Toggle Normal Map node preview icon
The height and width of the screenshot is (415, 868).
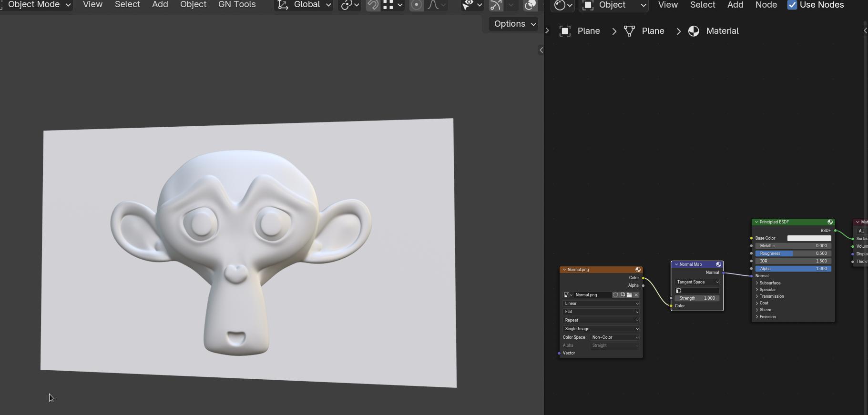[718, 264]
